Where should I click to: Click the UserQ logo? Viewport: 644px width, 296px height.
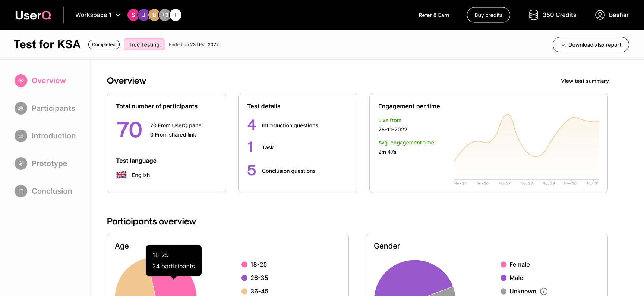pyautogui.click(x=33, y=15)
